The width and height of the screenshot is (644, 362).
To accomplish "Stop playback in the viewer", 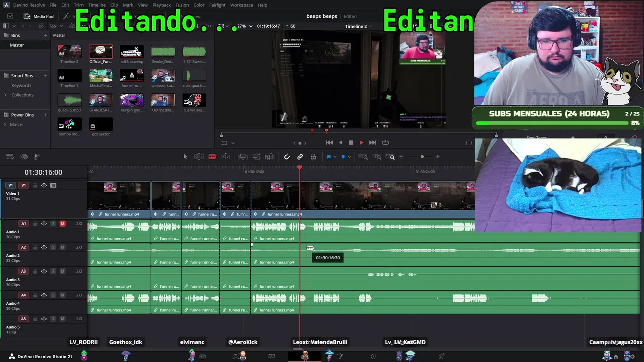I will pos(351,143).
